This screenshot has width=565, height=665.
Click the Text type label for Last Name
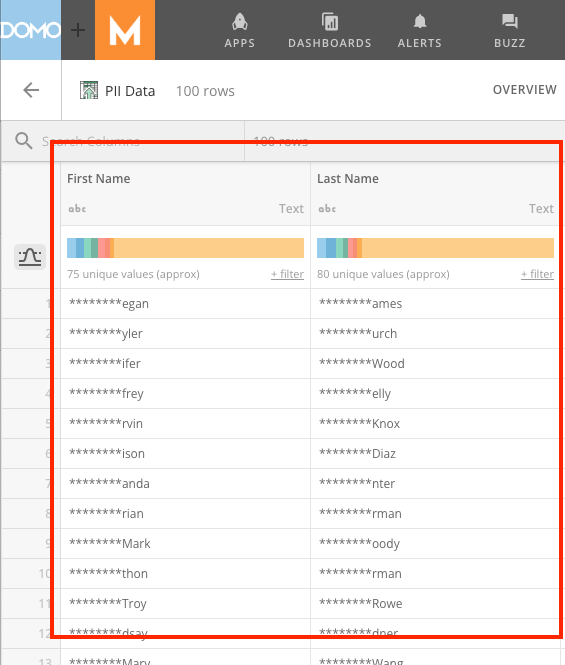click(541, 209)
